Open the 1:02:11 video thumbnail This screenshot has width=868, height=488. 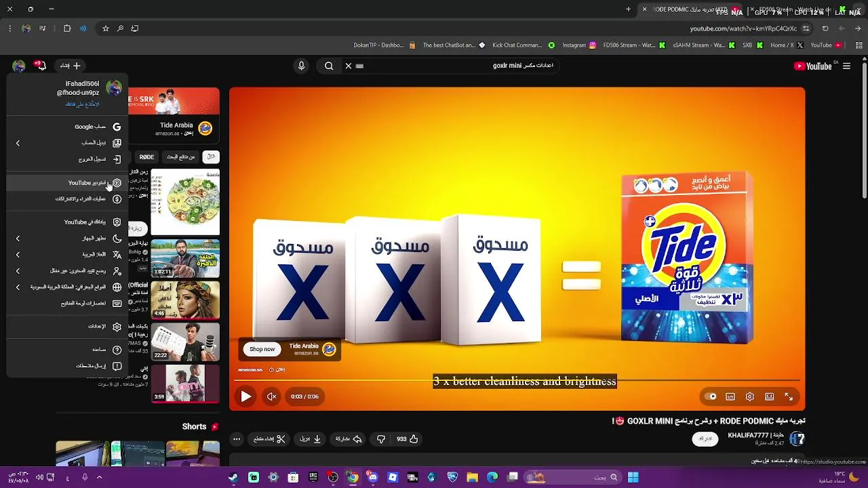pos(185,258)
